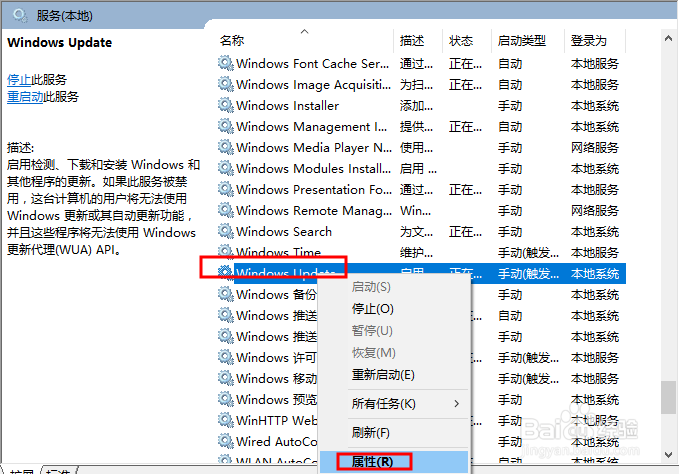Image resolution: width=679 pixels, height=474 pixels.
Task: Choose 停止(O) from the context menu
Action: click(372, 309)
